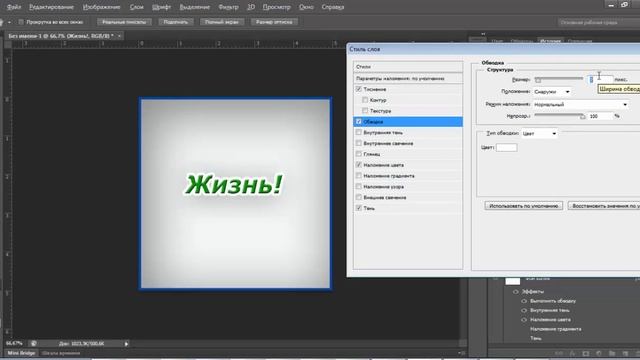Image resolution: width=640 pixels, height=360 pixels.
Task: Open the Справка menu
Action: [x=333, y=7]
